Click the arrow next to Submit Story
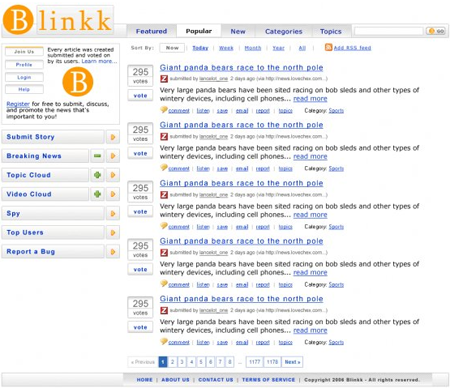Screen dimensions: 450x388 [113, 137]
